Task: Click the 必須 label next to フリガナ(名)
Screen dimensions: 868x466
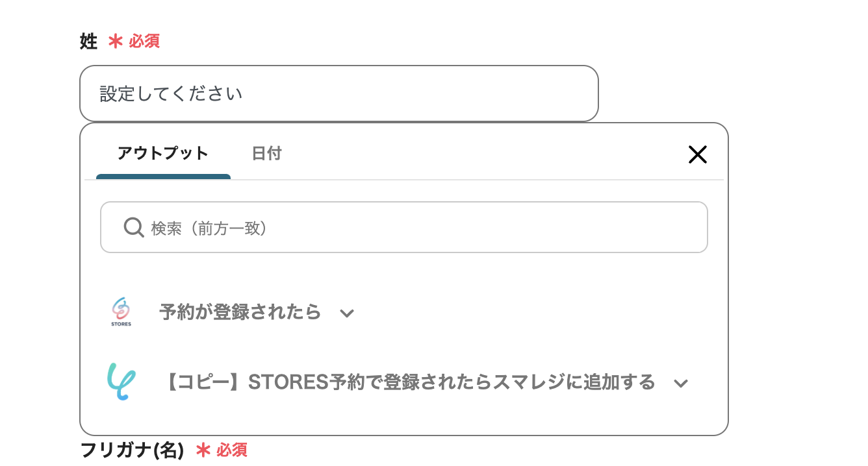Action: click(x=232, y=450)
